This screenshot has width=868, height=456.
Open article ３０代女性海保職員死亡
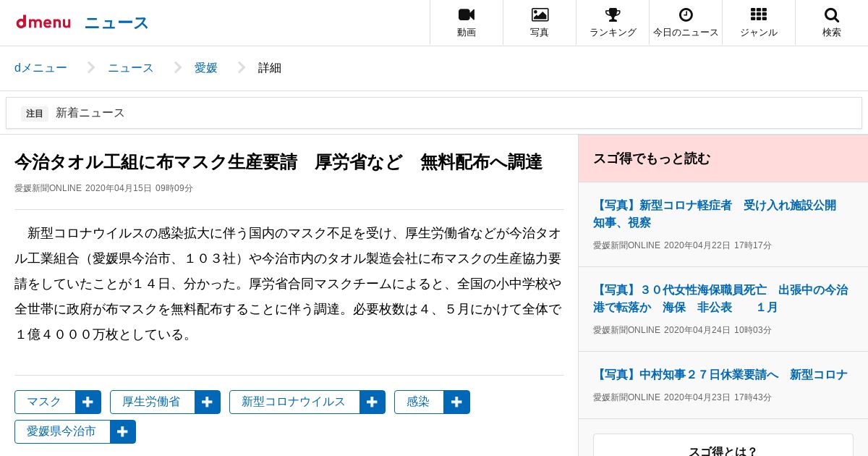pyautogui.click(x=720, y=298)
